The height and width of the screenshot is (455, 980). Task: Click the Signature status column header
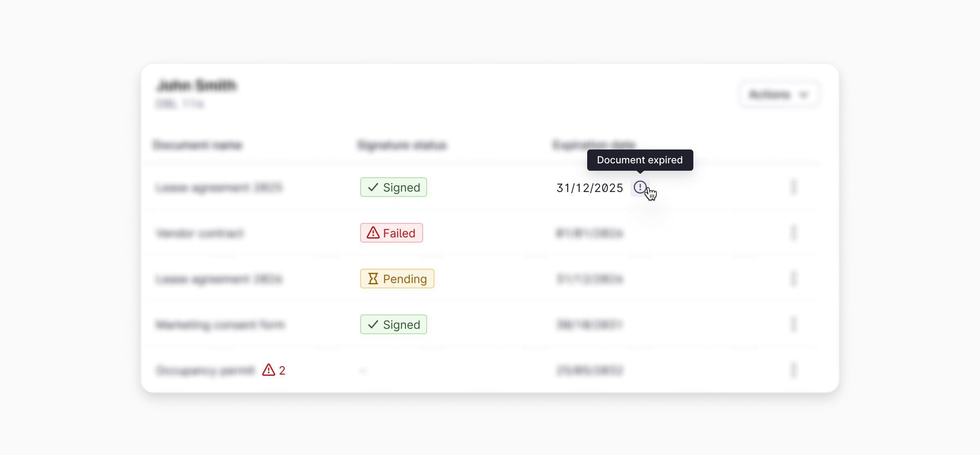402,145
